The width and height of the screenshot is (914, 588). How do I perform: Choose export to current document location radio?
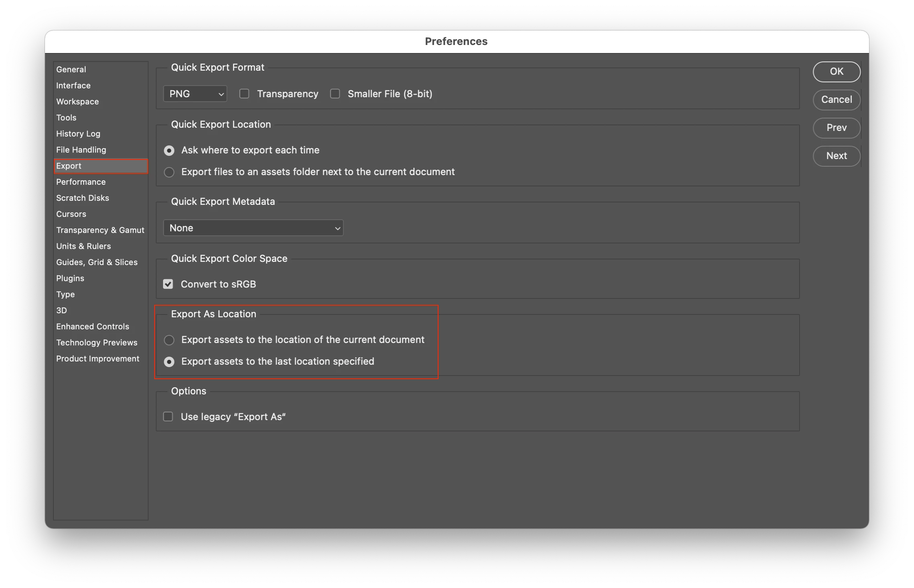(169, 340)
